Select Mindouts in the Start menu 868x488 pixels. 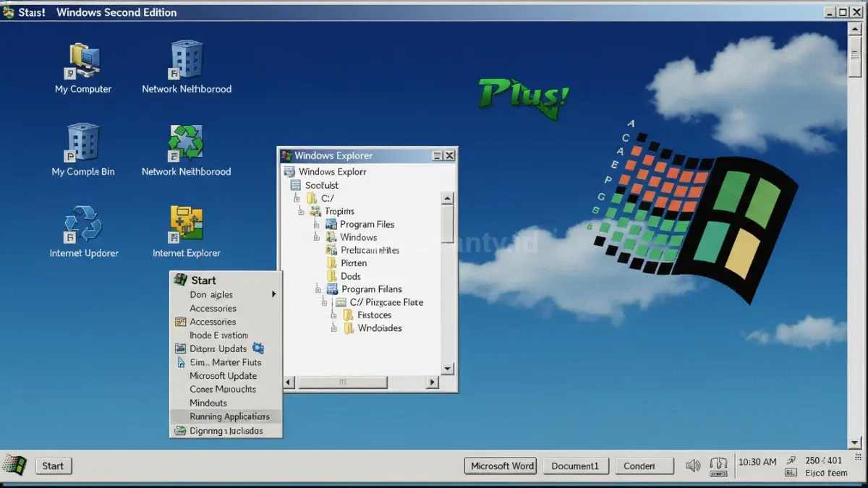(226, 403)
